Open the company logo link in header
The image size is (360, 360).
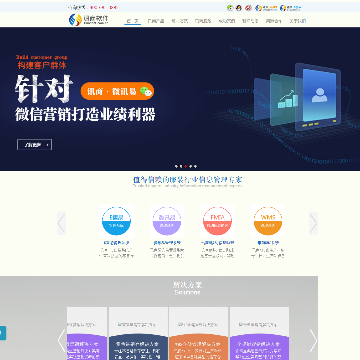pyautogui.click(x=88, y=20)
